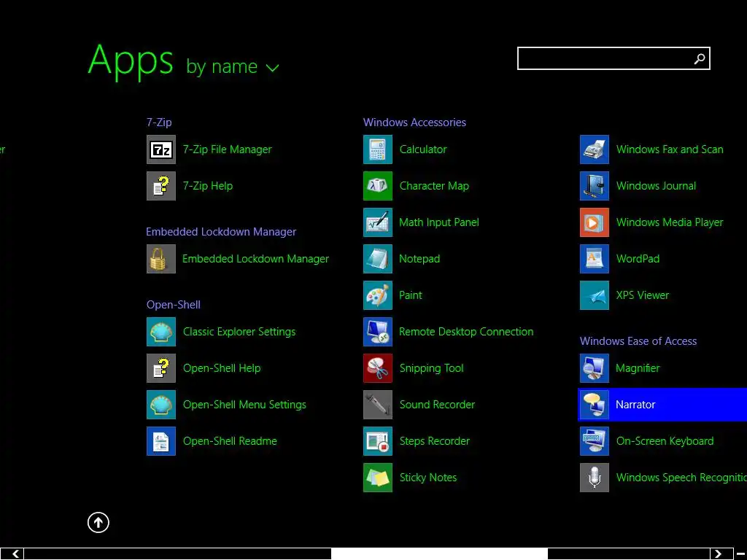747x560 pixels.
Task: Click the 'Math Input Panel' text label
Action: click(438, 222)
